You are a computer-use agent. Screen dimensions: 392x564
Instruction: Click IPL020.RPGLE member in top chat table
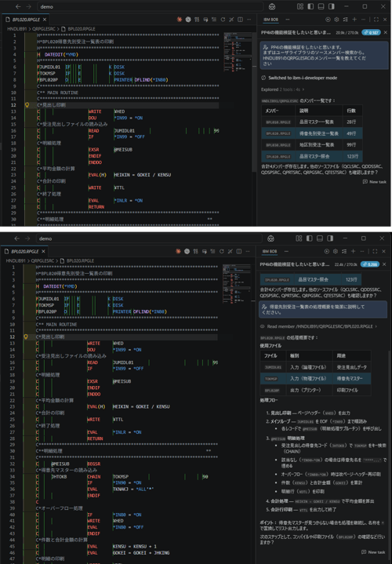pos(278,156)
